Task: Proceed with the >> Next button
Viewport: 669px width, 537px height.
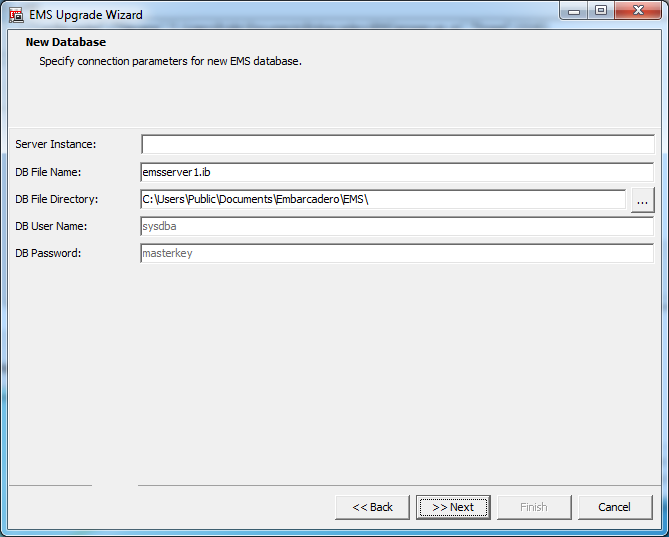Action: pyautogui.click(x=453, y=507)
